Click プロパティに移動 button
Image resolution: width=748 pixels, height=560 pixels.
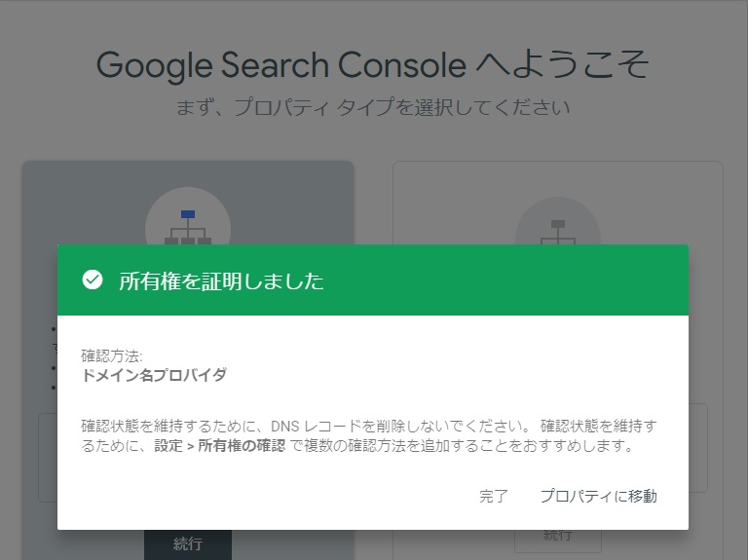click(x=599, y=496)
